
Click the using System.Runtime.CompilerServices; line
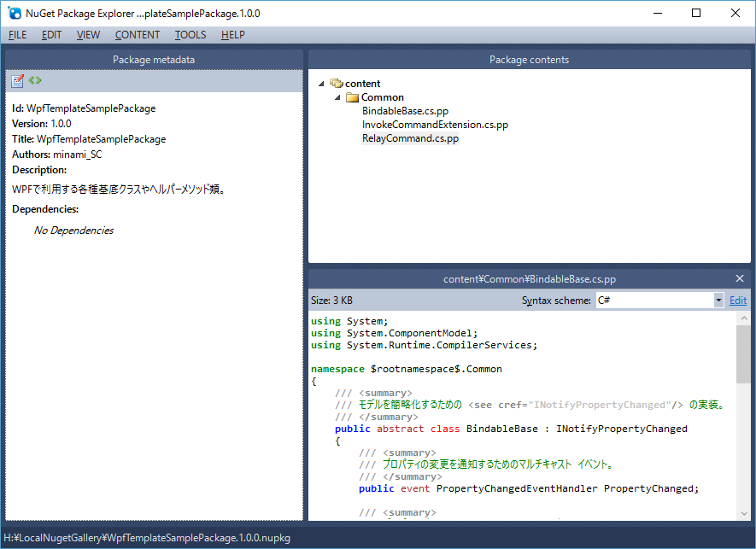pos(424,345)
